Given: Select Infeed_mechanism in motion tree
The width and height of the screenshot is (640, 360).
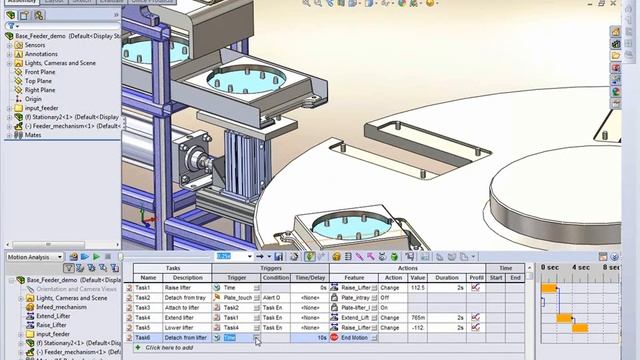Looking at the screenshot, I should click(x=61, y=307).
